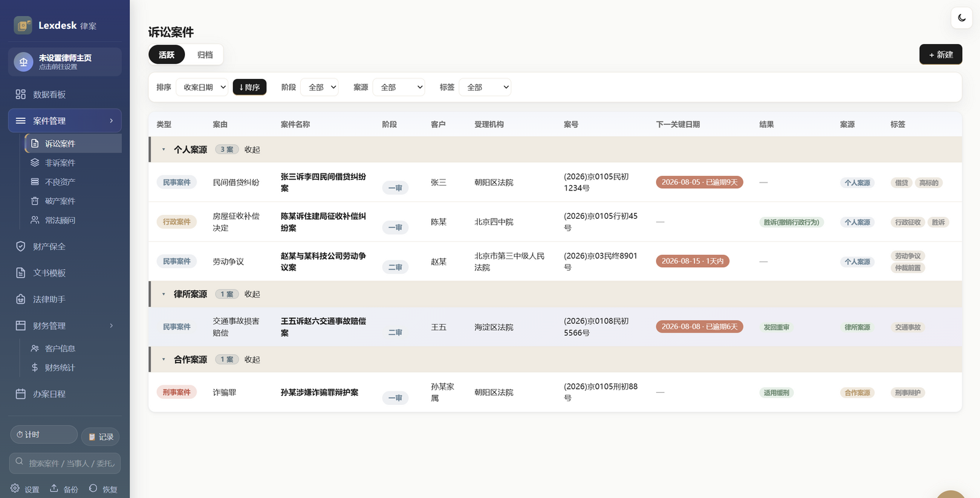The image size is (980, 498).
Task: Click 交通事故 tag
Action: [x=908, y=327]
